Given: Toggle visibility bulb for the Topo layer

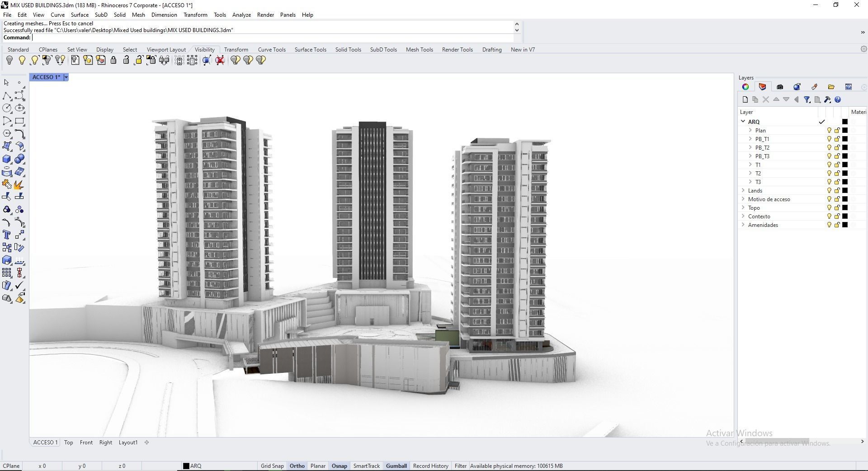Looking at the screenshot, I should click(x=829, y=207).
